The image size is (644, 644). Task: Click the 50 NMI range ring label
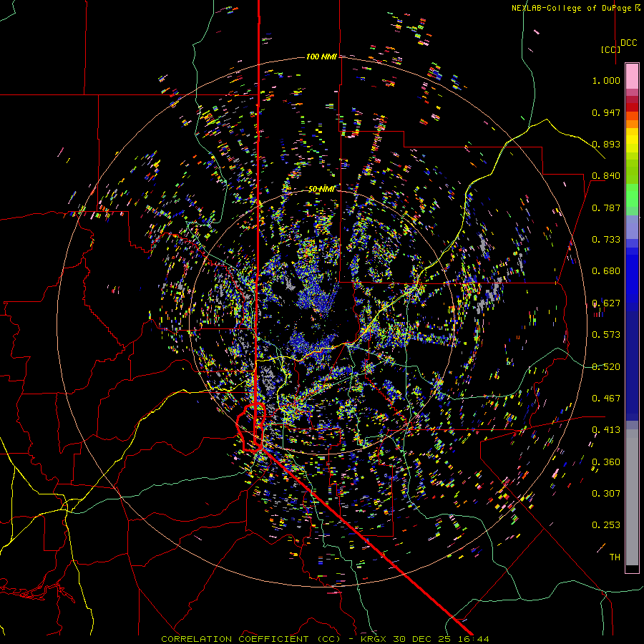[x=321, y=189]
